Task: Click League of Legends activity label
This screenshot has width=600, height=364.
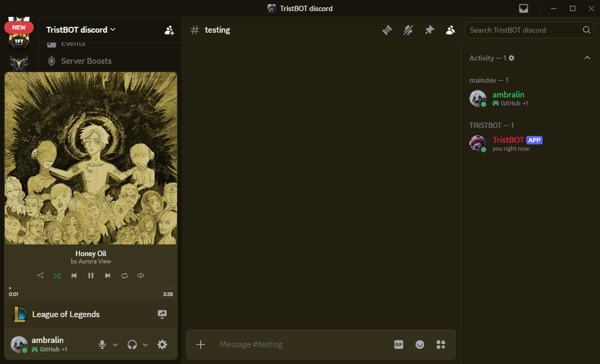Action: click(x=66, y=314)
